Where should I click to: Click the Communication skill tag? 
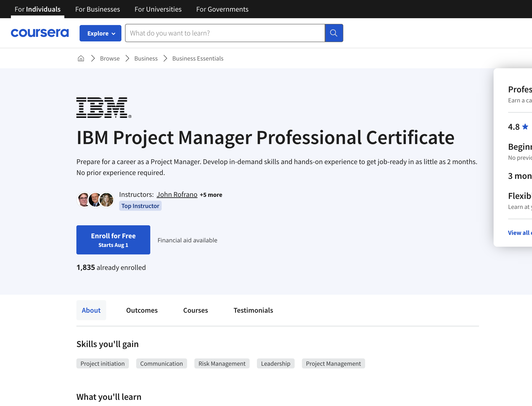[161, 363]
